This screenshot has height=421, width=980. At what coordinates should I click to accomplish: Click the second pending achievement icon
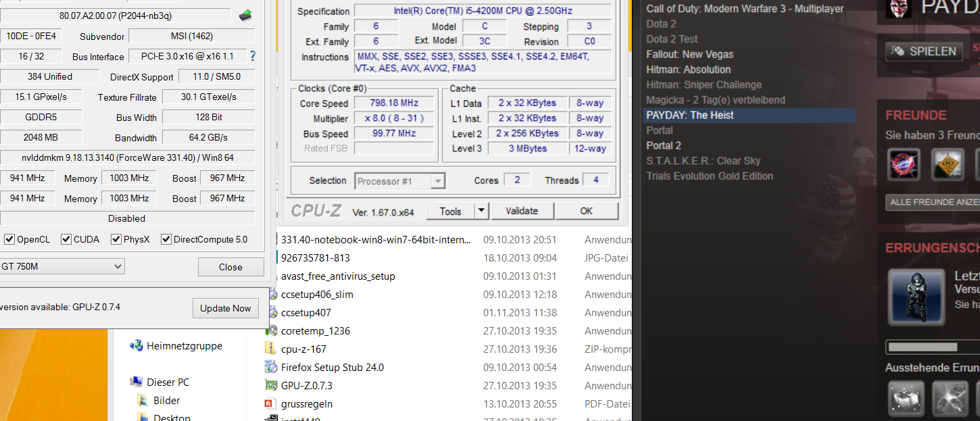pos(950,398)
